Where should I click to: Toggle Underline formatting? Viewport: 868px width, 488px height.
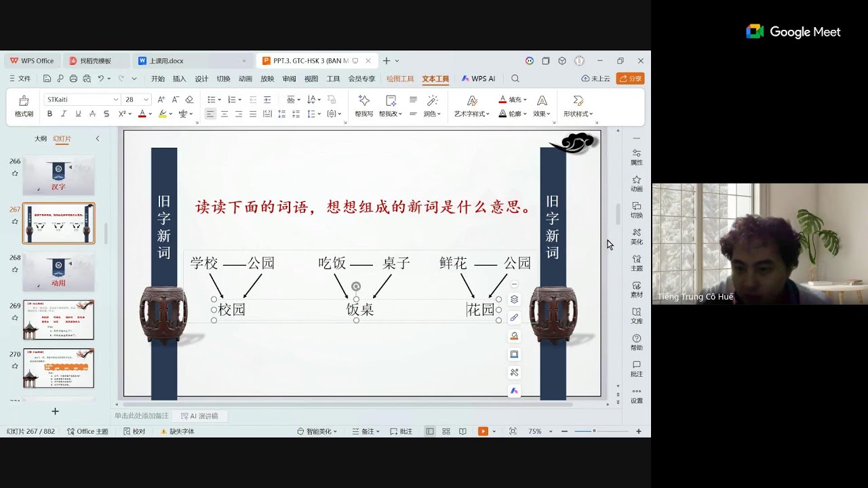[78, 114]
